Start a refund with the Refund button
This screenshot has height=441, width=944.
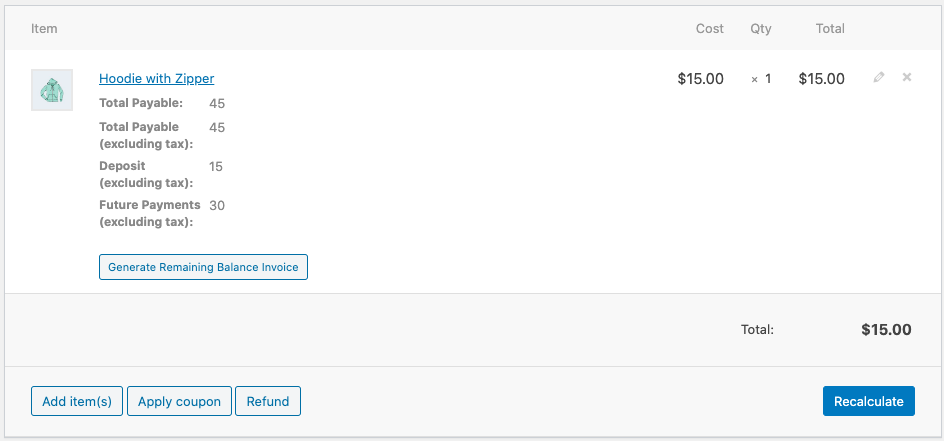(x=267, y=402)
